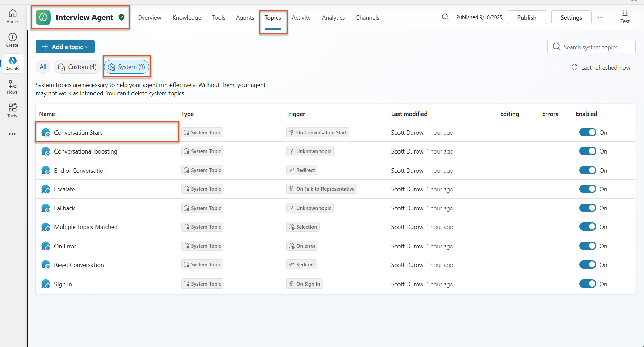Click the Last refreshed refresh icon
The width and height of the screenshot is (644, 347).
574,67
